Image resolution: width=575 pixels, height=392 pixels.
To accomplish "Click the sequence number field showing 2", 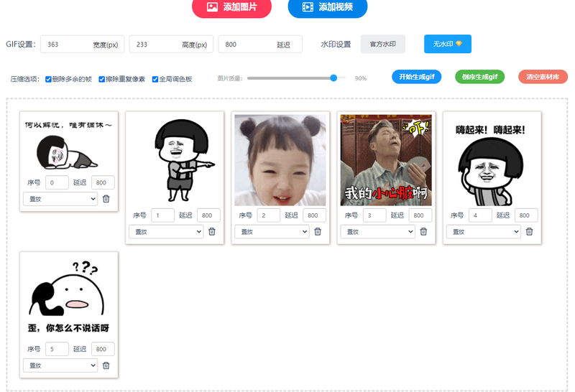I will pyautogui.click(x=269, y=215).
